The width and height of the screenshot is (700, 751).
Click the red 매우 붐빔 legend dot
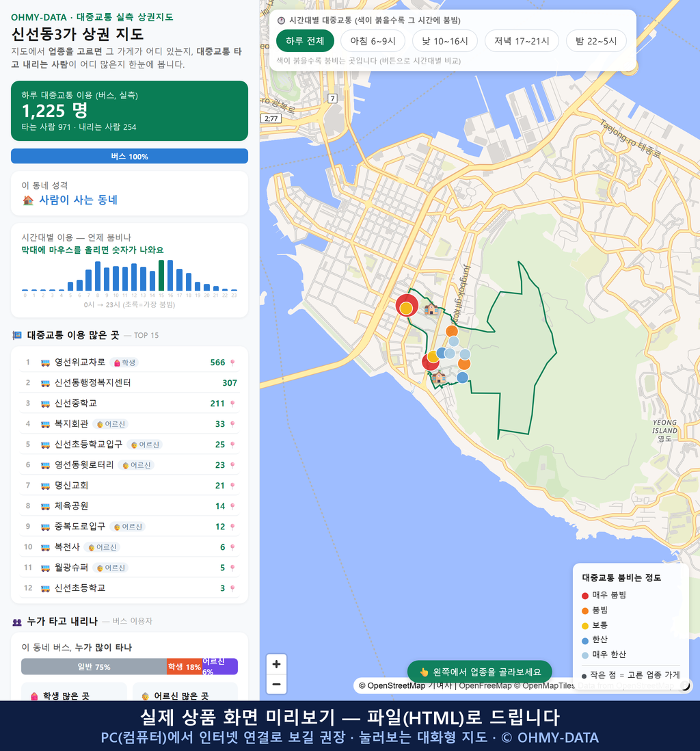pyautogui.click(x=585, y=596)
